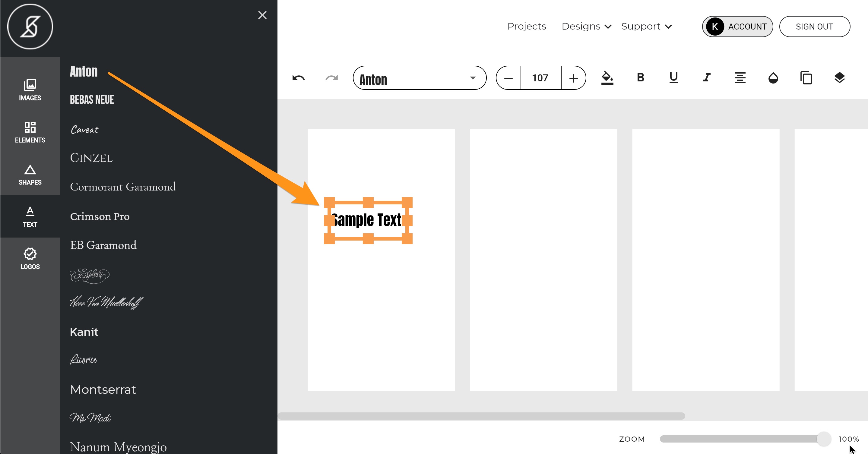Choose the Licorice font
Viewport: 868px width, 454px height.
click(x=83, y=360)
